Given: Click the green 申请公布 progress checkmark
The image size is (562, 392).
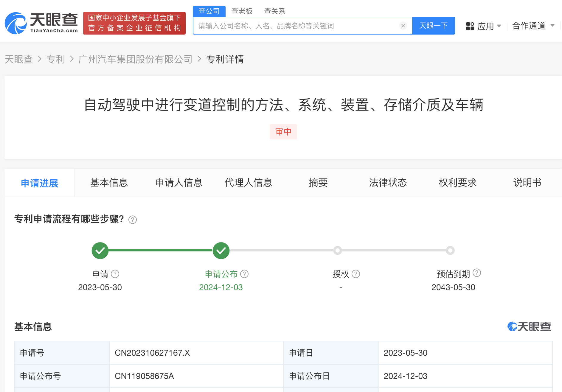Looking at the screenshot, I should [221, 251].
